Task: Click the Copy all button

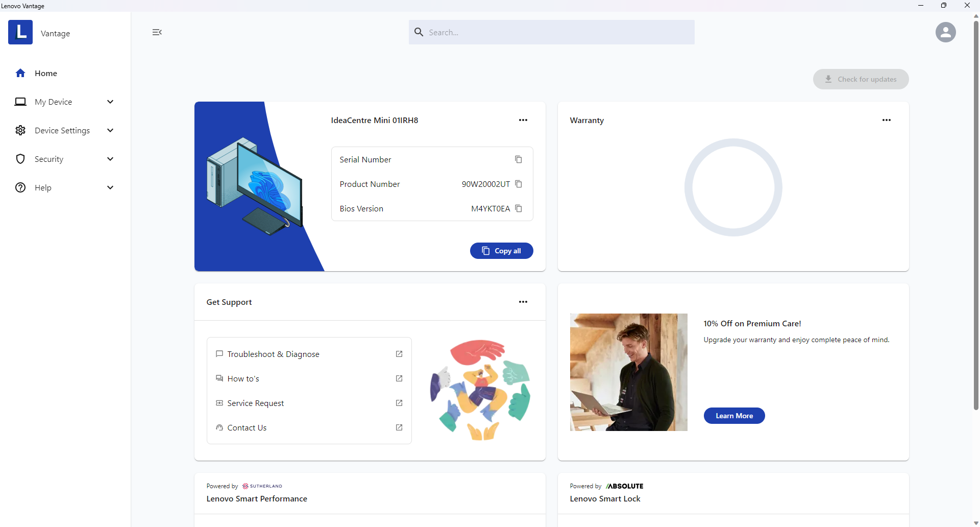Action: pos(501,251)
